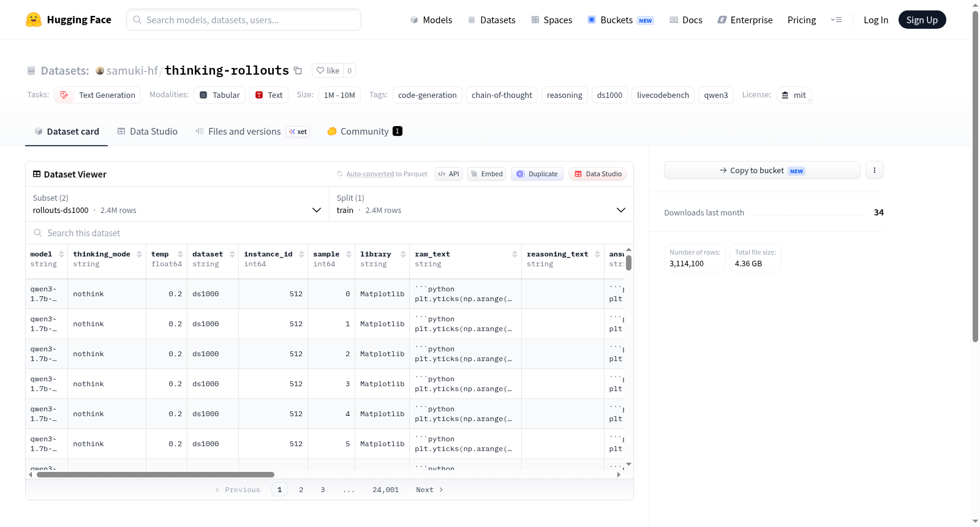Click the Datasets breadcrumb icon
The image size is (980, 527).
click(x=31, y=70)
